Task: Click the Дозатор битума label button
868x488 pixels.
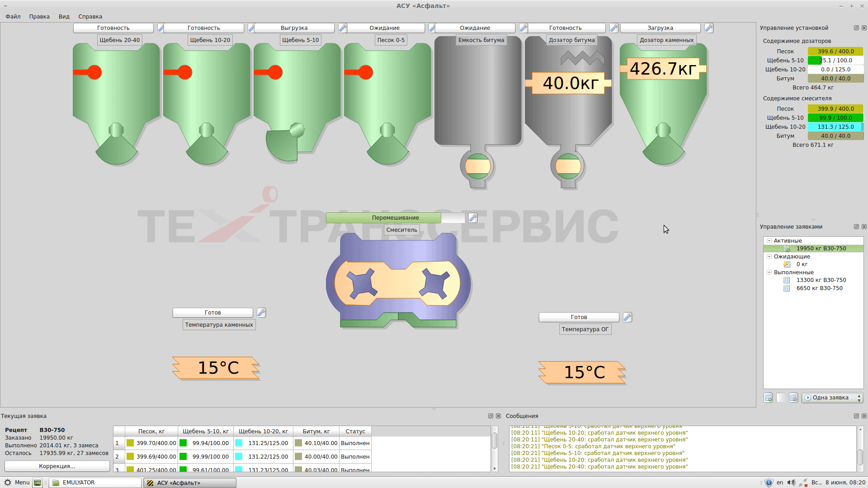Action: tap(571, 40)
